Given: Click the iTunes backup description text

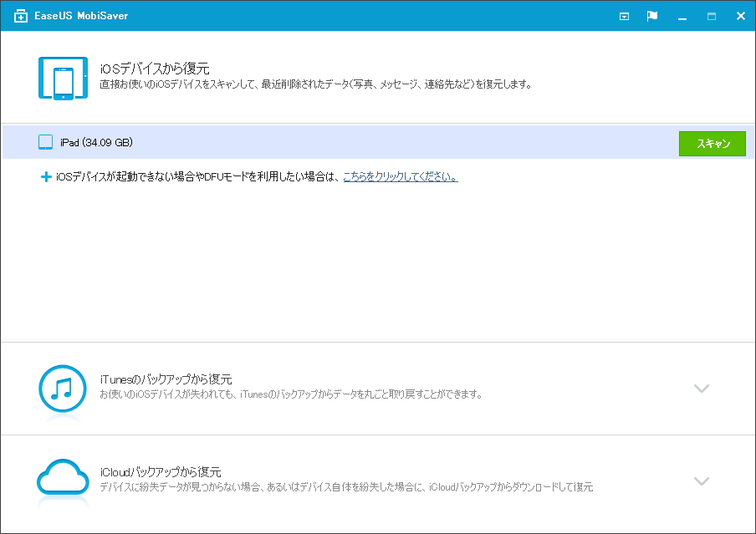Looking at the screenshot, I should (x=291, y=394).
